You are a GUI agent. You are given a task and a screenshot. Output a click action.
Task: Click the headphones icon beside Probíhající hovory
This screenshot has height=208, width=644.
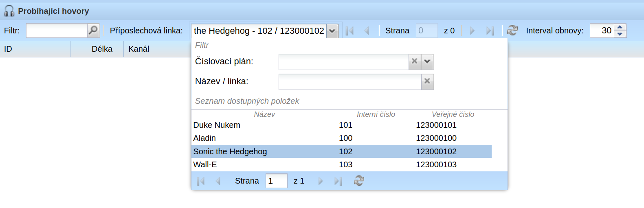point(9,11)
